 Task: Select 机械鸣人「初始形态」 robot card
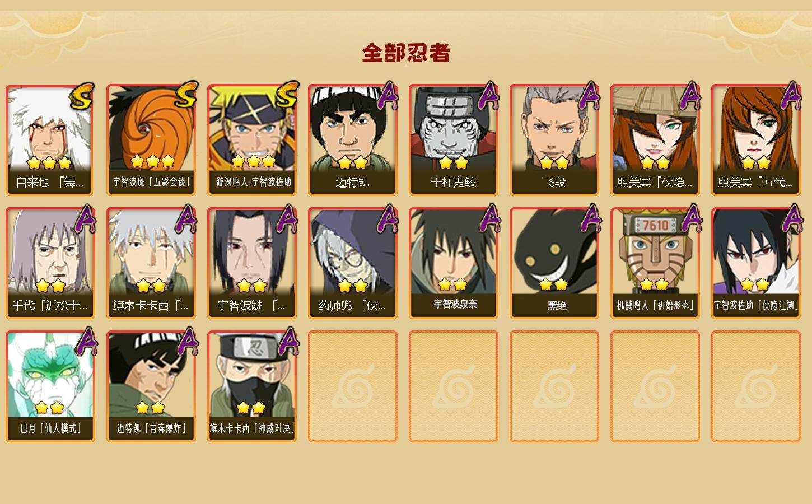point(655,263)
